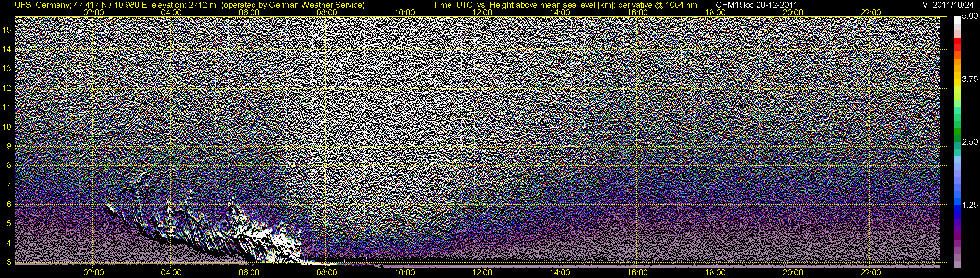Click '16:00' on the bottom time axis

pyautogui.click(x=638, y=273)
